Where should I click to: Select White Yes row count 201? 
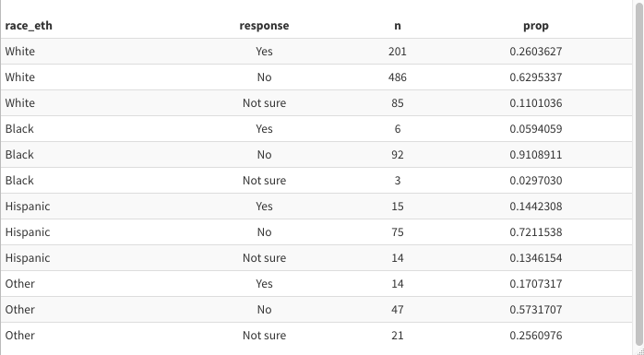(397, 52)
